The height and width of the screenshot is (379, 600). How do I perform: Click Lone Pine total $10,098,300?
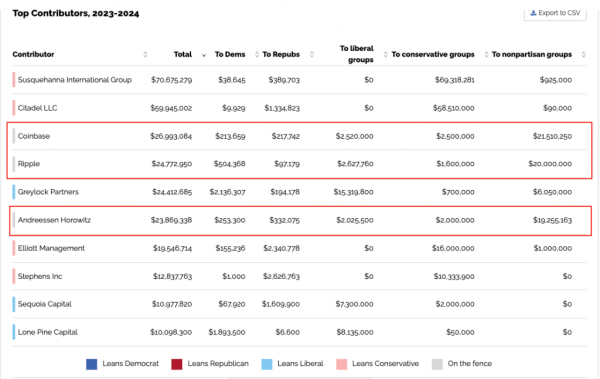pyautogui.click(x=171, y=332)
